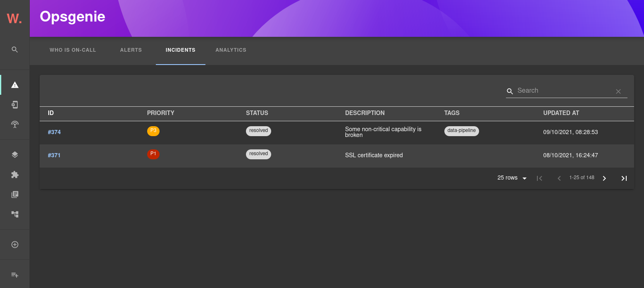Select the warning triangle sidebar icon

(15, 85)
